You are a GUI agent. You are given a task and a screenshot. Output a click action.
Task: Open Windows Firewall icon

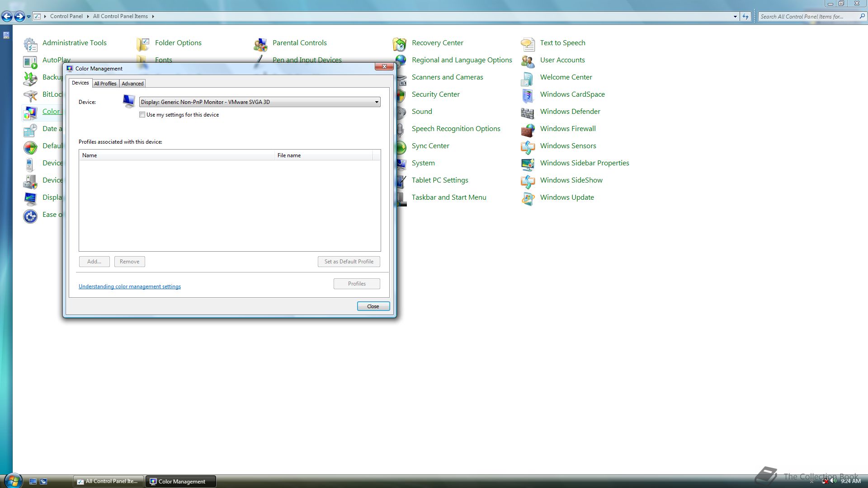coord(528,130)
